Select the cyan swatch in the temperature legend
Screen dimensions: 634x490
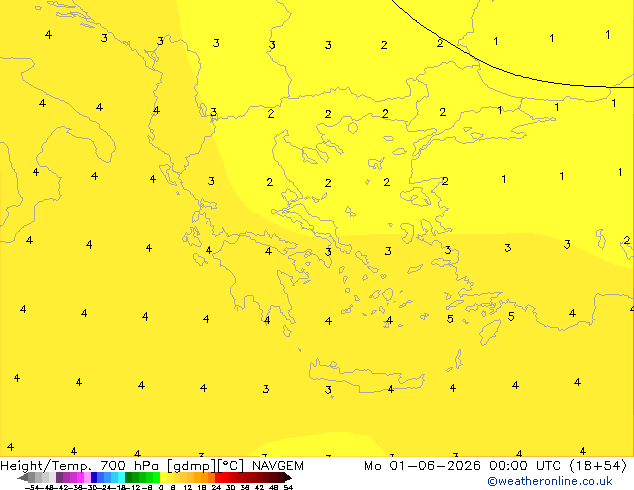pos(121,477)
